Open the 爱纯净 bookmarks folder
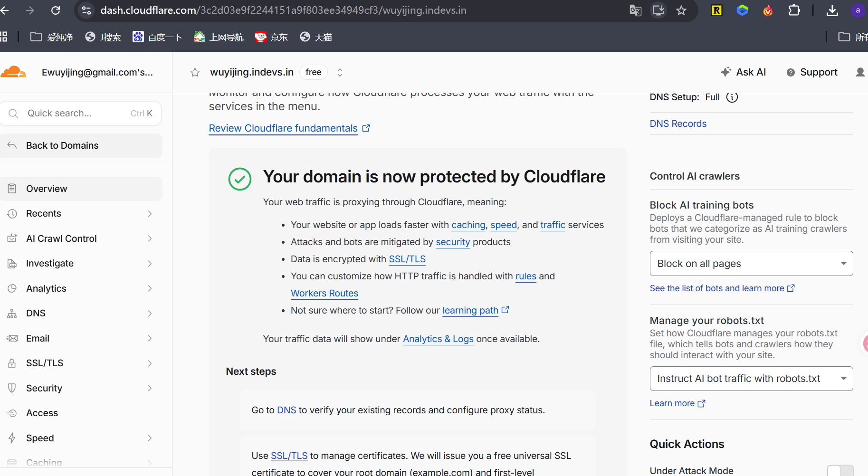Image resolution: width=868 pixels, height=476 pixels. pos(52,37)
